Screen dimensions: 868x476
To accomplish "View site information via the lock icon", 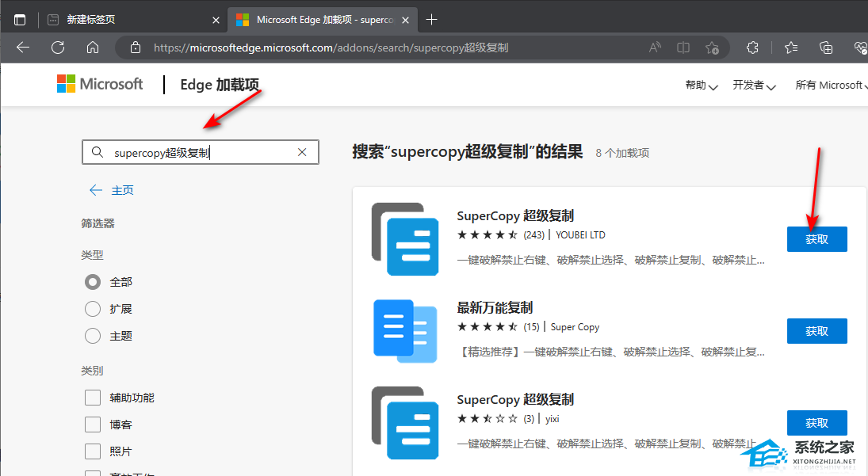I will (136, 48).
